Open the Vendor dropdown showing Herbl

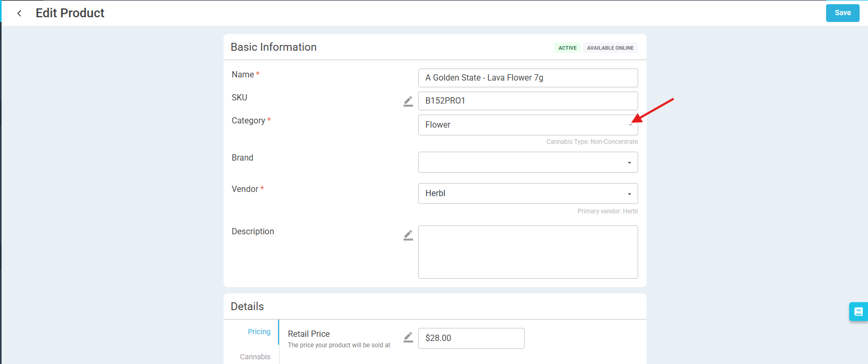point(528,194)
